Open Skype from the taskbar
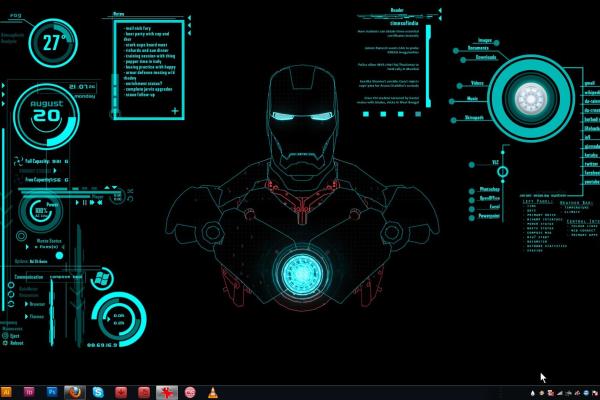This screenshot has width=600, height=400. (99, 391)
